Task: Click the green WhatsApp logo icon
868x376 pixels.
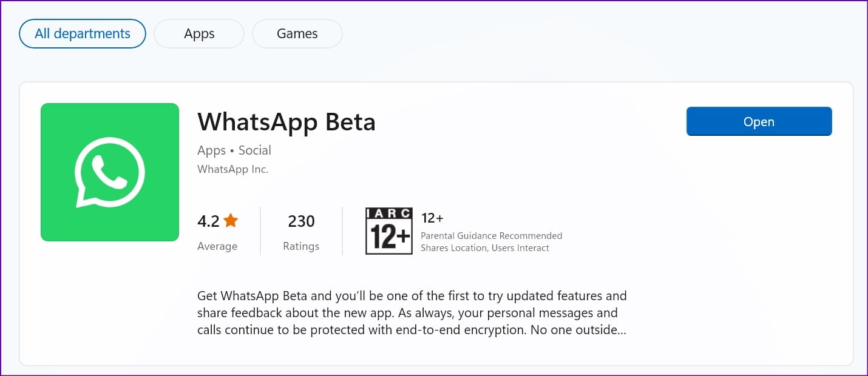Action: pyautogui.click(x=110, y=172)
